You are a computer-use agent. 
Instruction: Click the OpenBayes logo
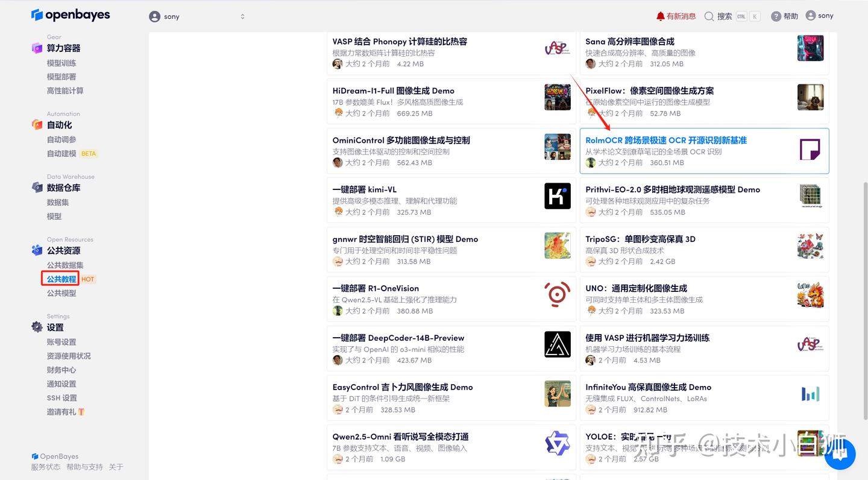[x=71, y=14]
